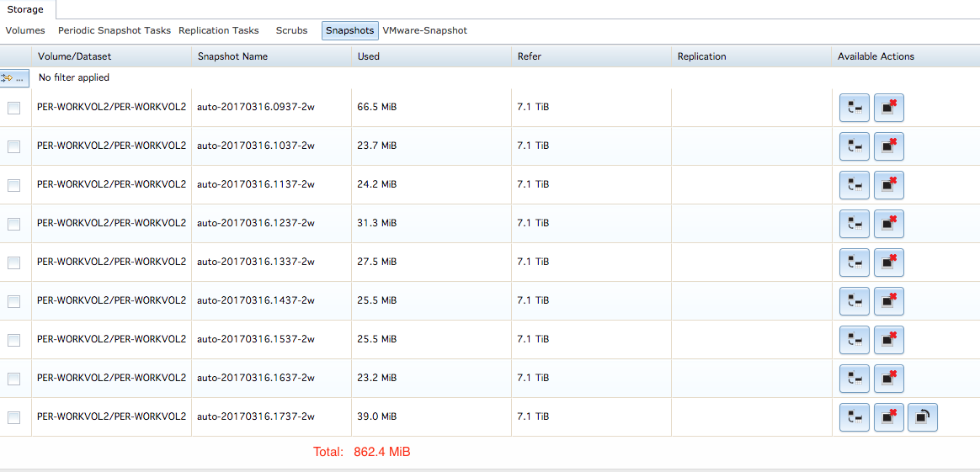Check the box for auto-20170316.1337-2w
Viewport: 980px width, 472px height.
coord(13,263)
